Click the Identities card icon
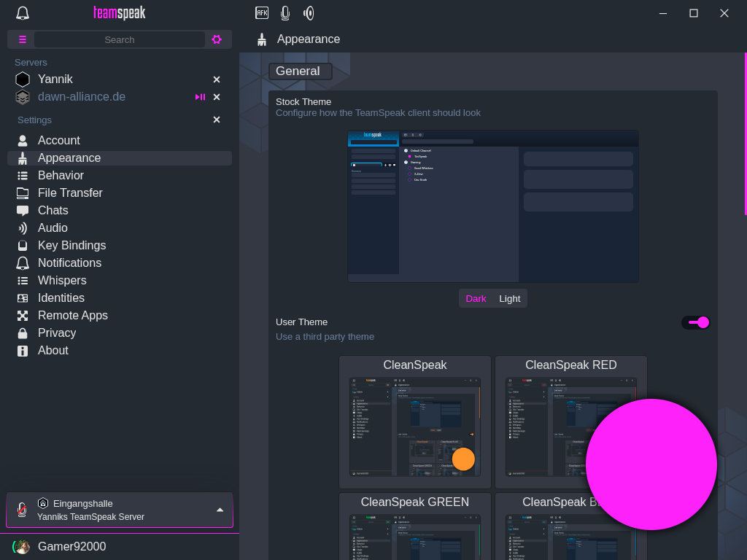747x560 pixels. coord(23,298)
